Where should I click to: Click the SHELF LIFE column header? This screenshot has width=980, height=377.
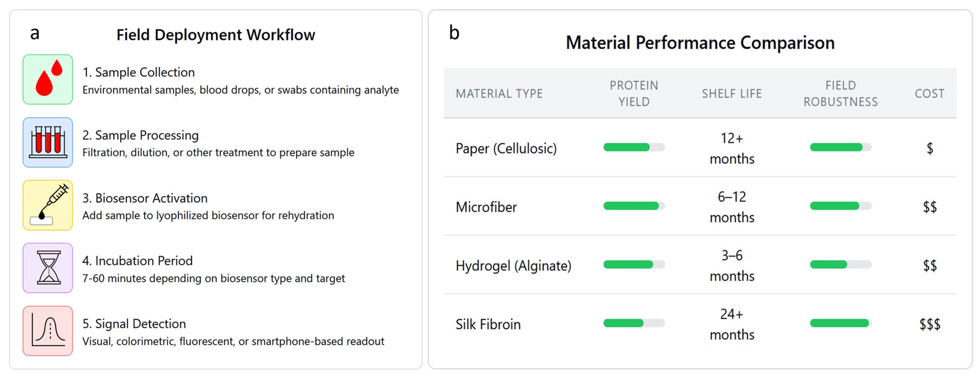point(732,94)
